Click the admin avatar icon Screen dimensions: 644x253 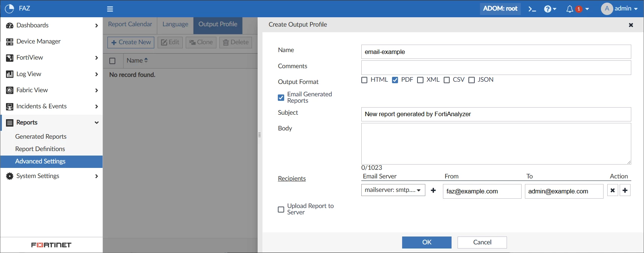[607, 9]
